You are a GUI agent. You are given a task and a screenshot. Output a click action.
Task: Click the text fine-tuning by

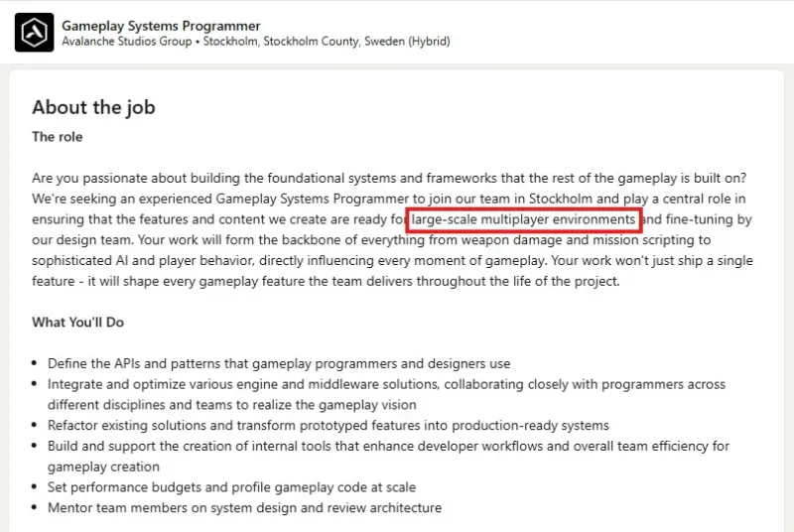(709, 219)
